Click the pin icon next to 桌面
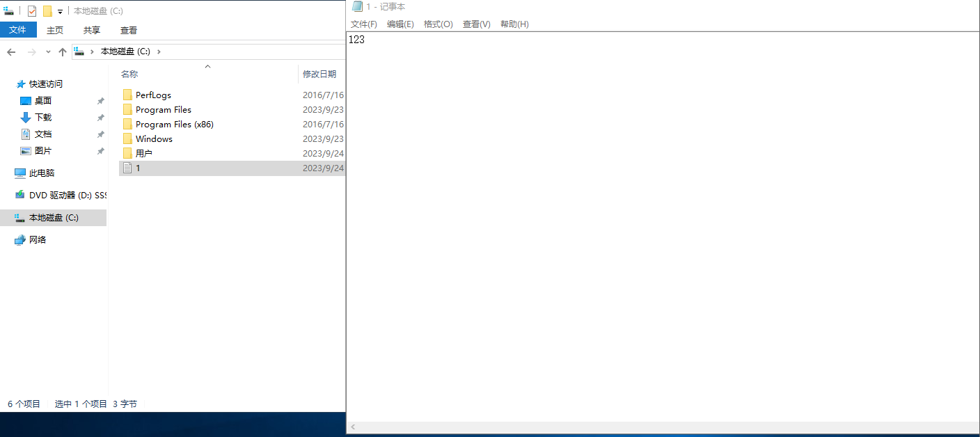 point(100,101)
